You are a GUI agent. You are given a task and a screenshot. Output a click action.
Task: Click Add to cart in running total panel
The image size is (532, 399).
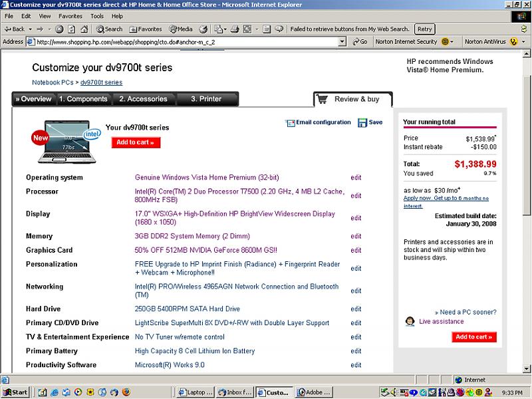[x=474, y=337]
